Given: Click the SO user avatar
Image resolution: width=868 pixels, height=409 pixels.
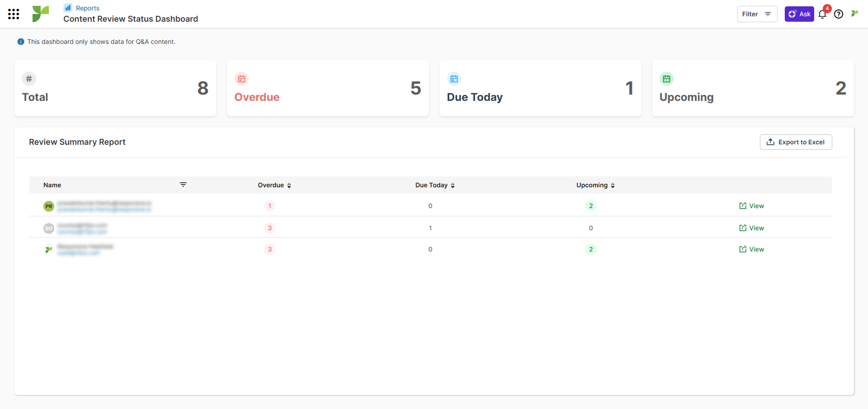Looking at the screenshot, I should coord(49,228).
